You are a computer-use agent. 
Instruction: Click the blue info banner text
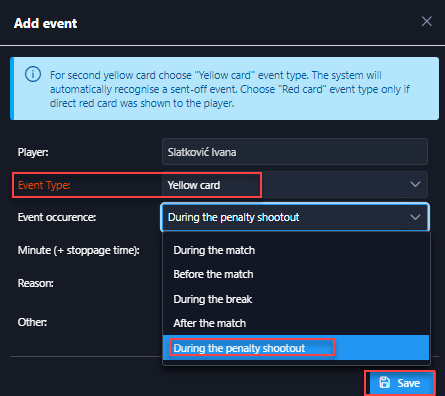tap(230, 89)
